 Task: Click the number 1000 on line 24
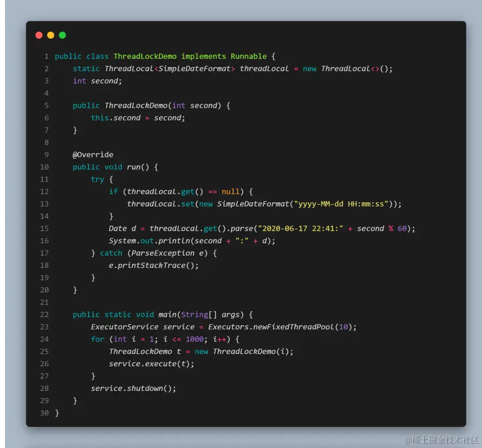(195, 339)
